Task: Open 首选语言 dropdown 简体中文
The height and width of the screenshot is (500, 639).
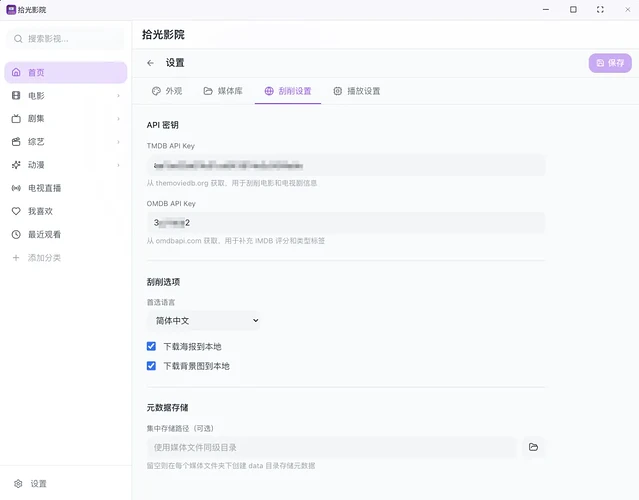Action: 203,321
